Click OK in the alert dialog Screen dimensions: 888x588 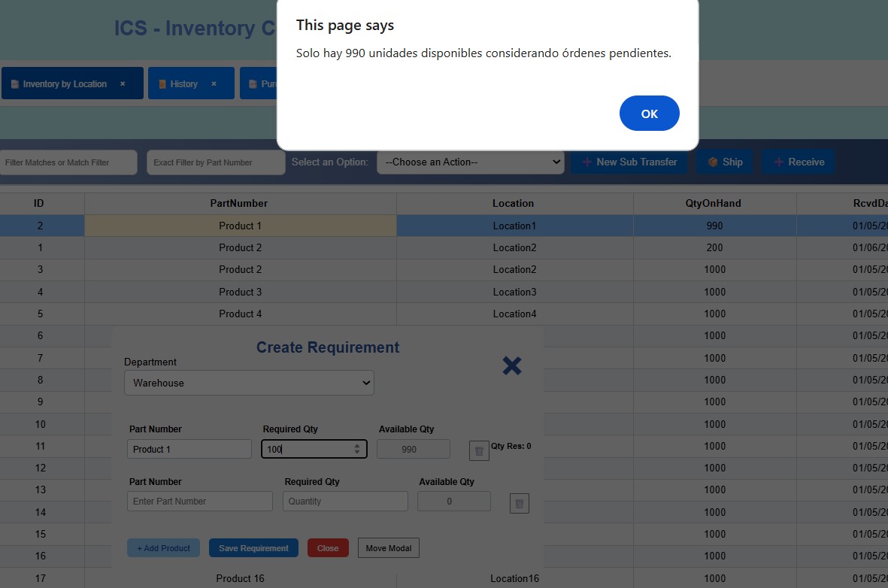649,114
